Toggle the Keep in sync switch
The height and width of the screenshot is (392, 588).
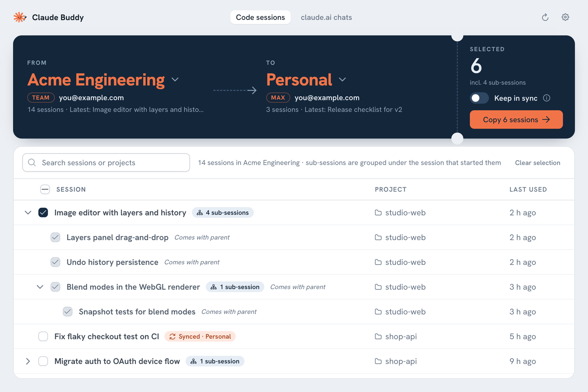(479, 98)
